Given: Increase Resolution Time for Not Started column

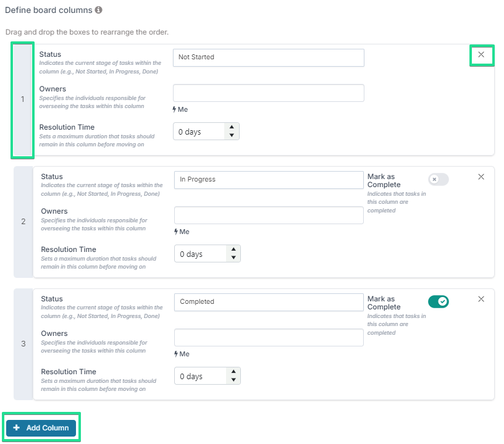Looking at the screenshot, I should click(232, 127).
